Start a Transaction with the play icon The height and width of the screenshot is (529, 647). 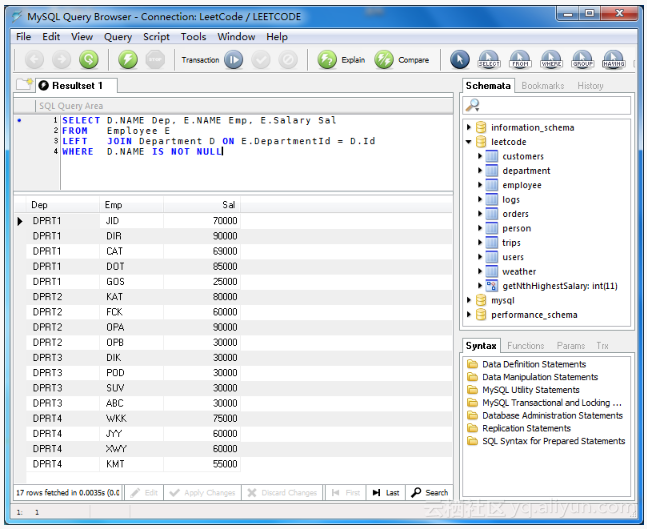[x=234, y=60]
